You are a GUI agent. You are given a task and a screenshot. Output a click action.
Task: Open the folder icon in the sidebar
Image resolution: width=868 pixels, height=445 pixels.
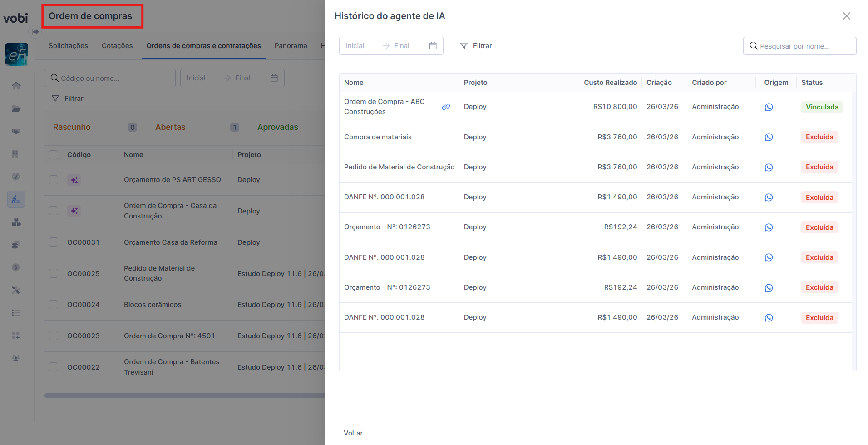pyautogui.click(x=16, y=109)
